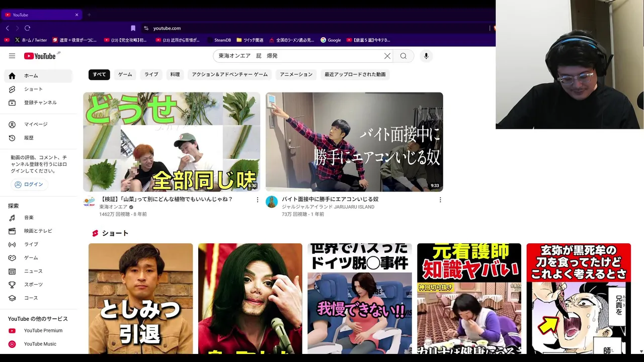Screen dimensions: 644x362
Task: Open the site settings icon beside youtube.com
Action: click(x=146, y=28)
